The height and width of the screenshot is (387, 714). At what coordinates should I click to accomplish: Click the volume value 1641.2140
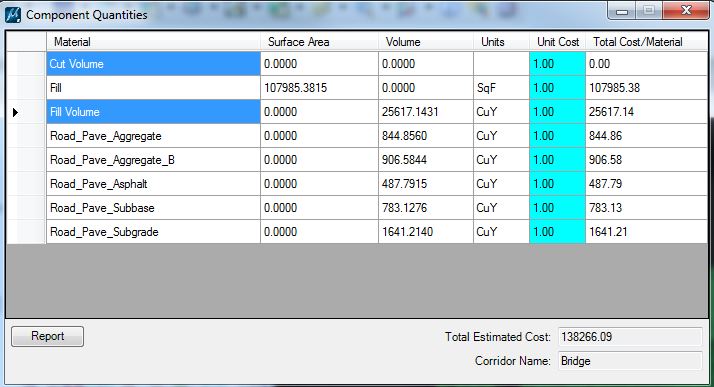(408, 232)
